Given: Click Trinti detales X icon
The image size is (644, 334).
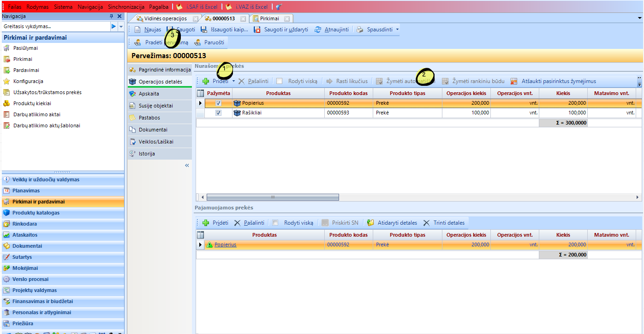Looking at the screenshot, I should click(x=426, y=223).
